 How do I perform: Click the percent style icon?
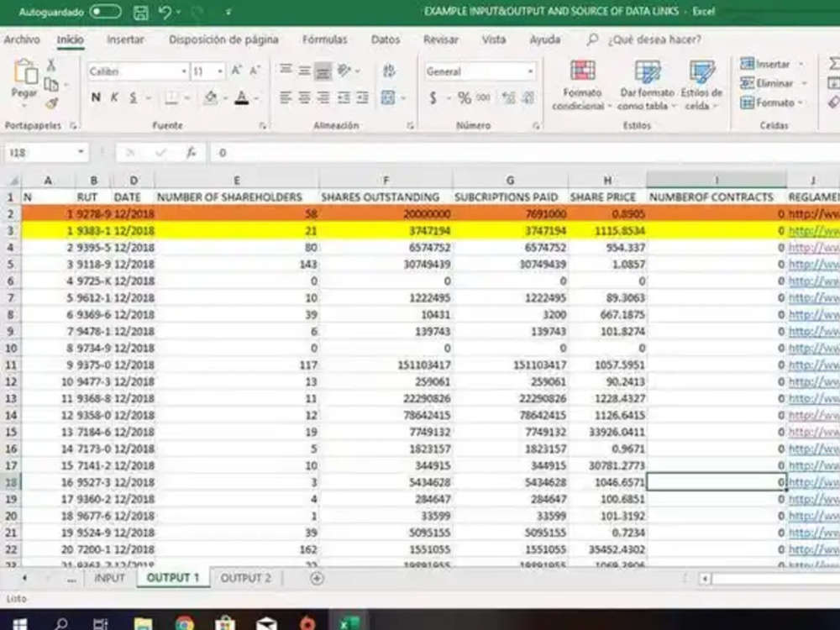point(464,97)
